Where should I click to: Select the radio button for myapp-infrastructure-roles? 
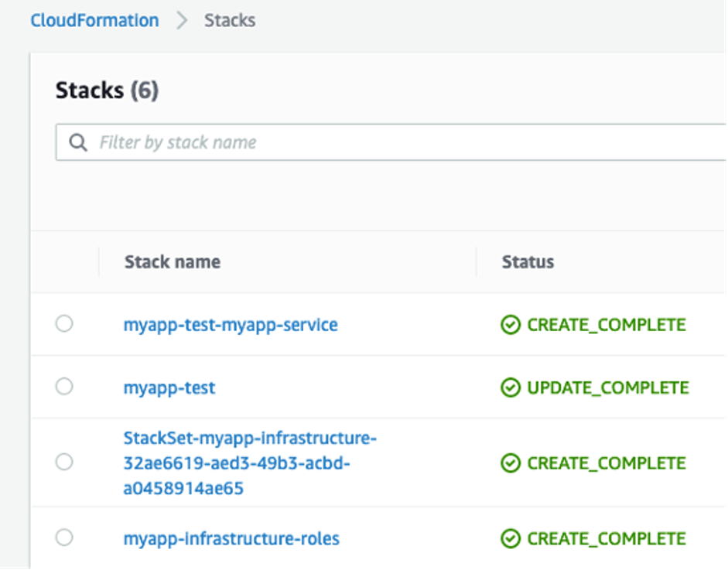[x=64, y=538]
